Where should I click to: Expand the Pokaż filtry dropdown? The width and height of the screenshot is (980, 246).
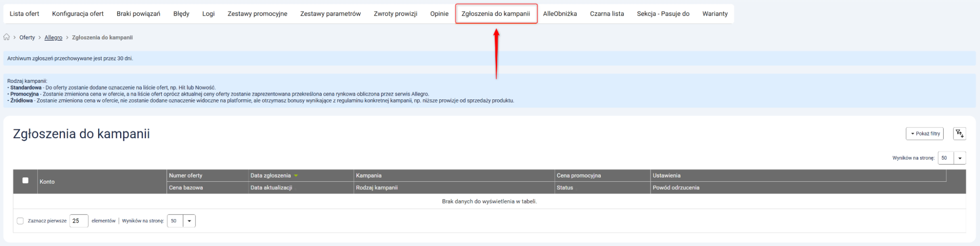click(x=925, y=133)
